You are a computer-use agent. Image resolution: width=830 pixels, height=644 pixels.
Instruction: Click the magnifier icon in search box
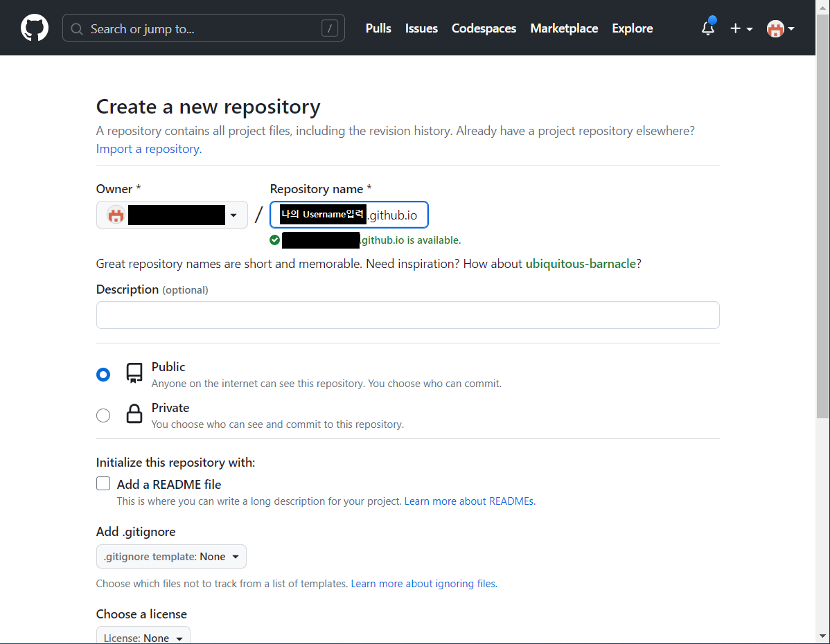coord(77,28)
